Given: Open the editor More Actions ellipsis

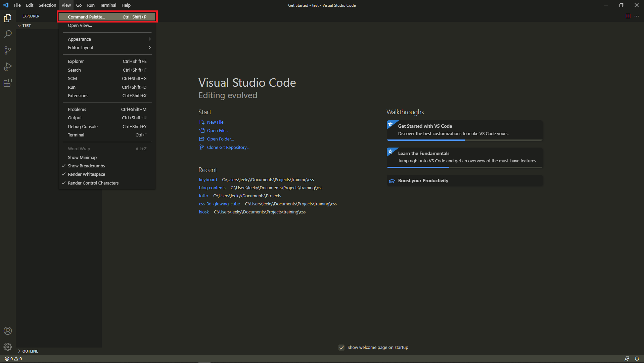Looking at the screenshot, I should (x=636, y=16).
